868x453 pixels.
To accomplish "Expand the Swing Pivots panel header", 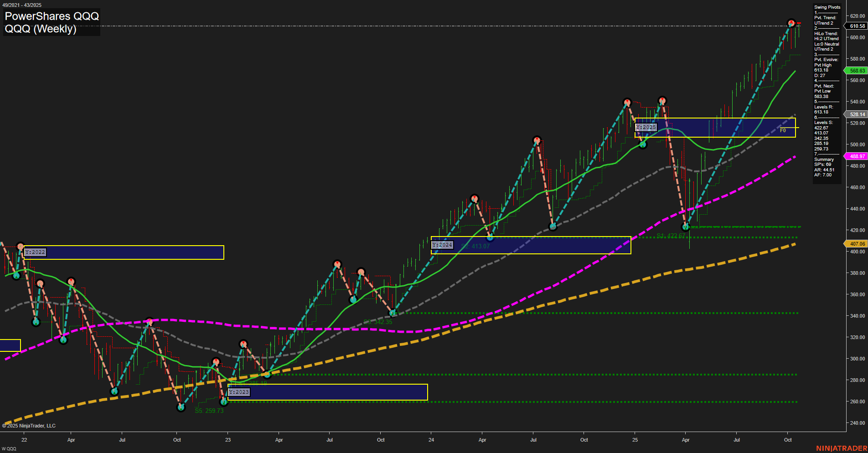I will [x=827, y=7].
